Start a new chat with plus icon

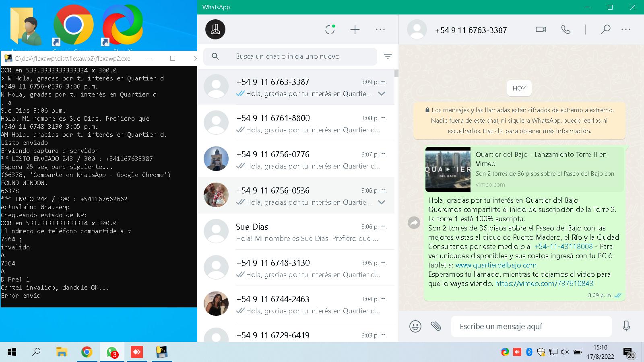[x=355, y=29]
